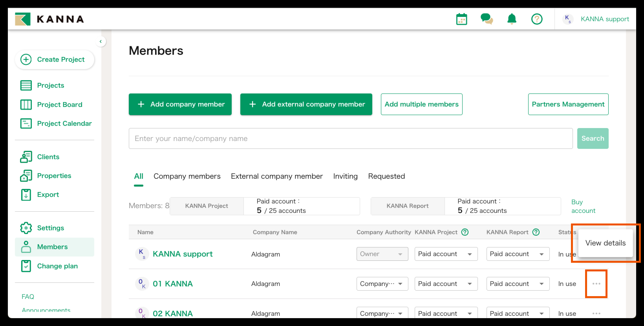
Task: Focus the name/company name search field
Action: point(350,138)
